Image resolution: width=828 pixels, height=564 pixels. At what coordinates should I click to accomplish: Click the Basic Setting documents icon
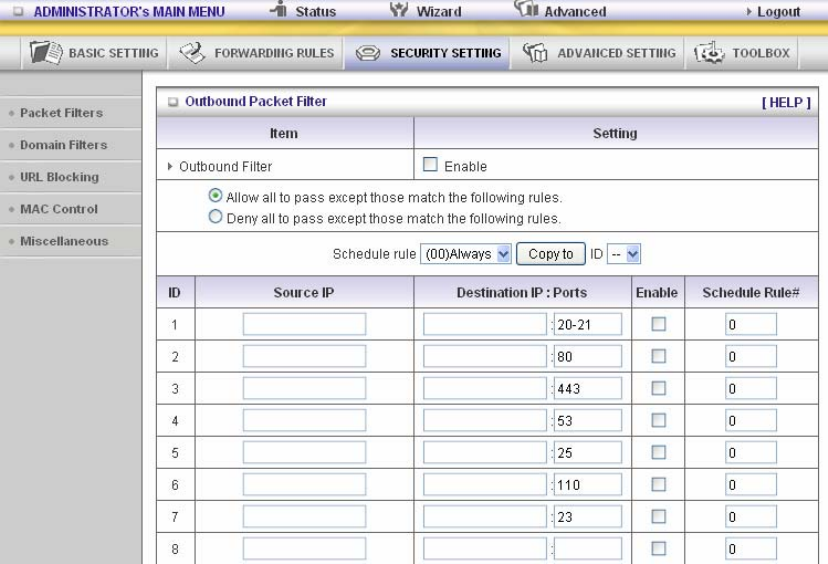point(45,52)
